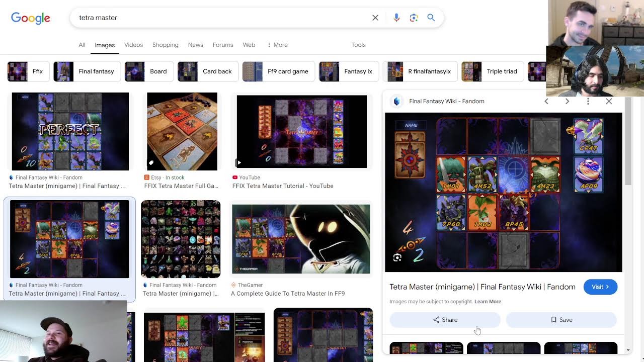Filter by the Ffix chip
Screen dimensions: 644x362
pos(28,71)
